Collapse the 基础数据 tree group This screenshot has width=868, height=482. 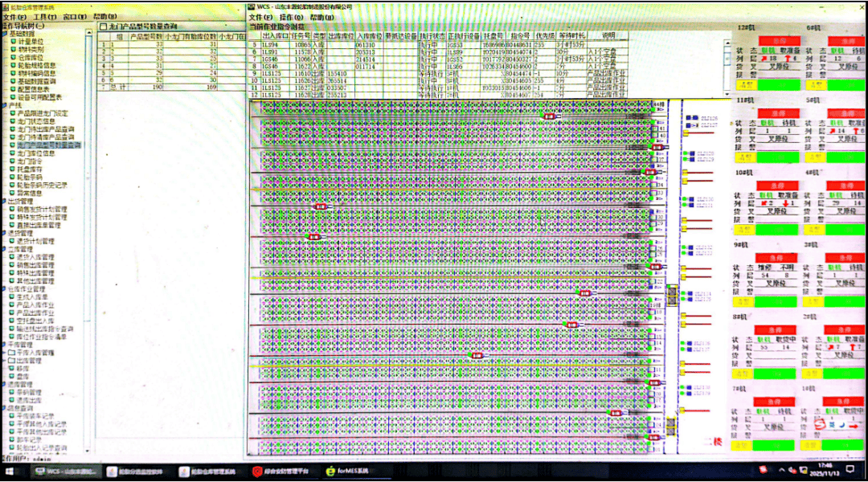(x=4, y=33)
